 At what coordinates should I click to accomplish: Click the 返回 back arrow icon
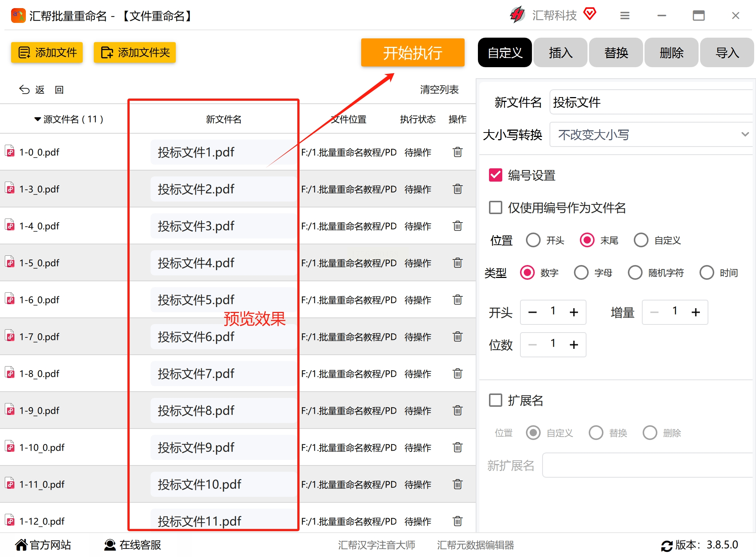tap(24, 90)
